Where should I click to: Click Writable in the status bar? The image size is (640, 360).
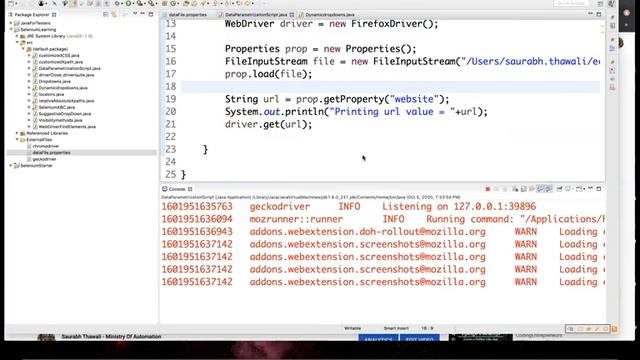pyautogui.click(x=353, y=328)
